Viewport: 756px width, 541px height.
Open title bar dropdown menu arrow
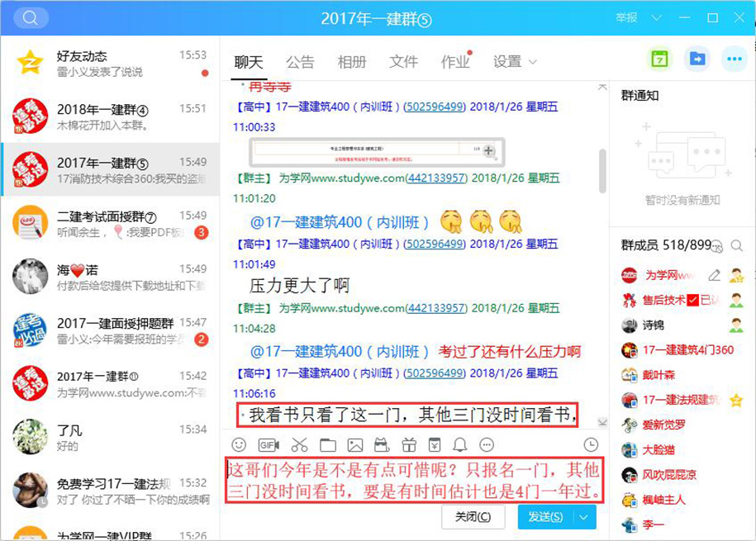click(x=658, y=18)
